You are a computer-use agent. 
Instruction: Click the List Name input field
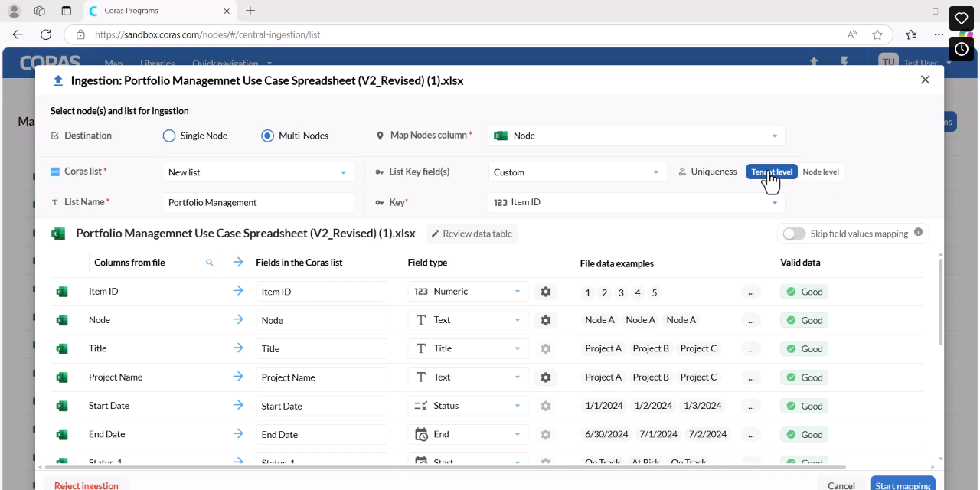(x=258, y=202)
